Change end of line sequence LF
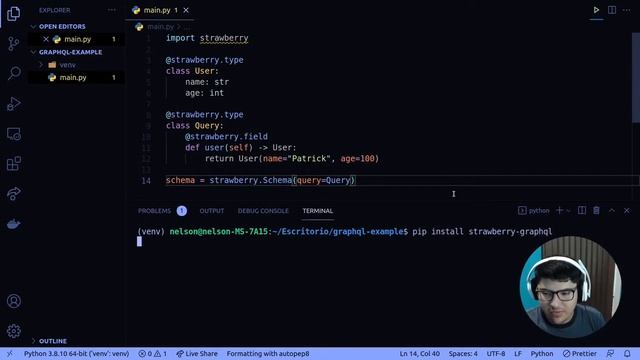This screenshot has height=360, width=640. click(x=518, y=353)
